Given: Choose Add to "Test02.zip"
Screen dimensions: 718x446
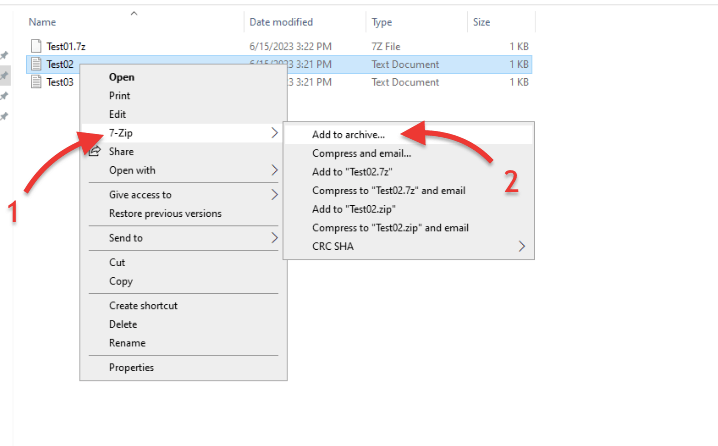Looking at the screenshot, I should tap(350, 209).
